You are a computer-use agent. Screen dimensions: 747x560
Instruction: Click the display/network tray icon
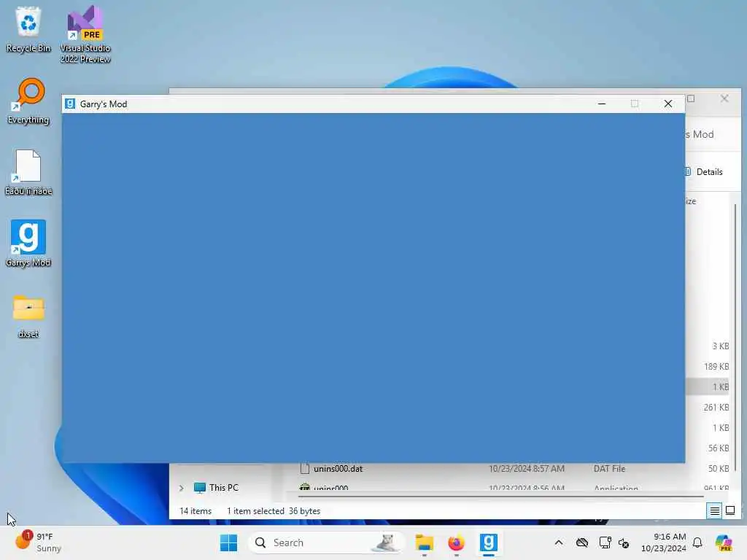point(605,542)
